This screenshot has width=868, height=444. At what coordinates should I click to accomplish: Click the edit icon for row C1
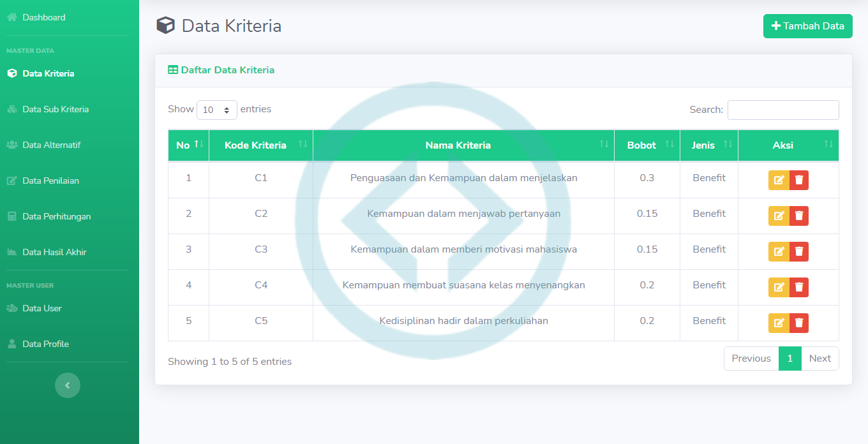tap(779, 181)
